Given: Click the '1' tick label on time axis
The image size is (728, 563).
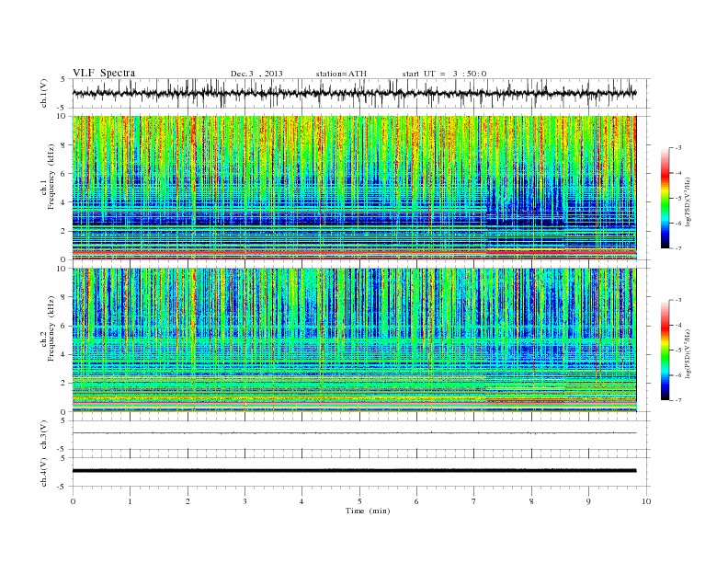Looking at the screenshot, I should [130, 501].
